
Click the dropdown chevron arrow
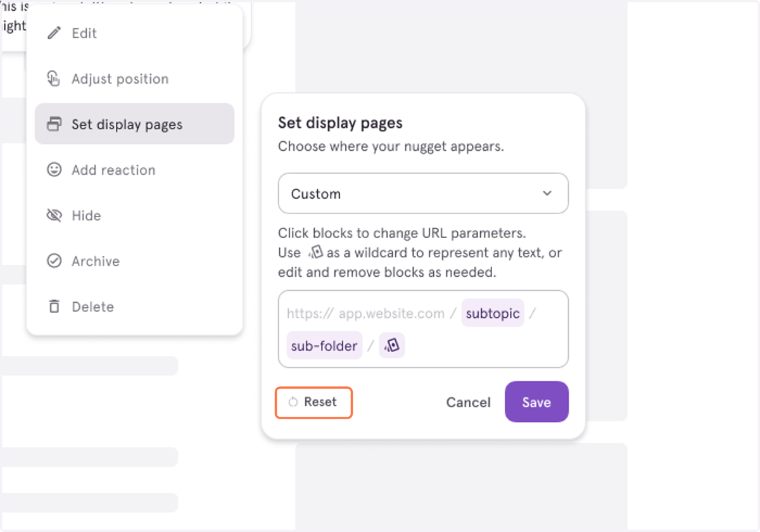547,194
